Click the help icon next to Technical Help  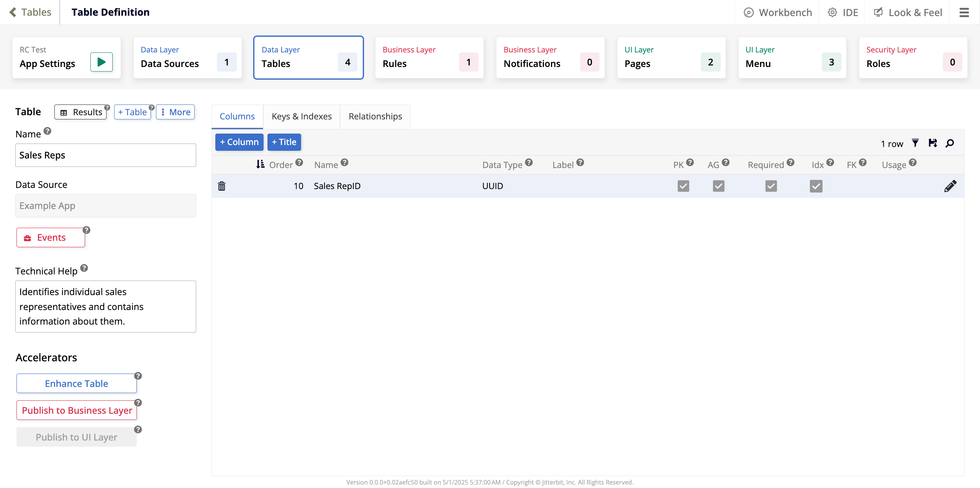tap(84, 268)
